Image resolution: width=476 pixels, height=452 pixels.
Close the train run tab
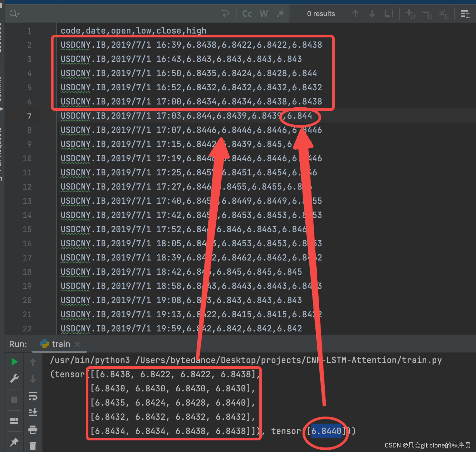point(77,344)
